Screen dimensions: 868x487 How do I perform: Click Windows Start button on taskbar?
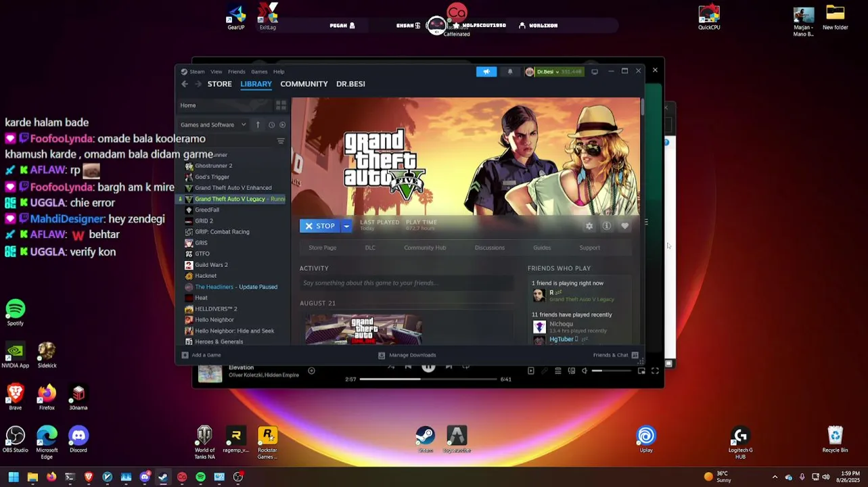[x=14, y=477]
